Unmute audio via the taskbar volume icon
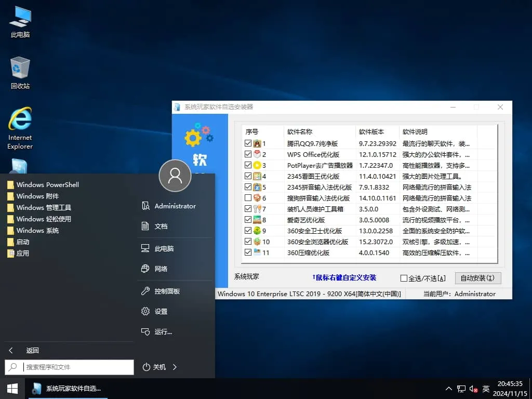Viewport: 532px width, 399px height. pyautogui.click(x=473, y=389)
